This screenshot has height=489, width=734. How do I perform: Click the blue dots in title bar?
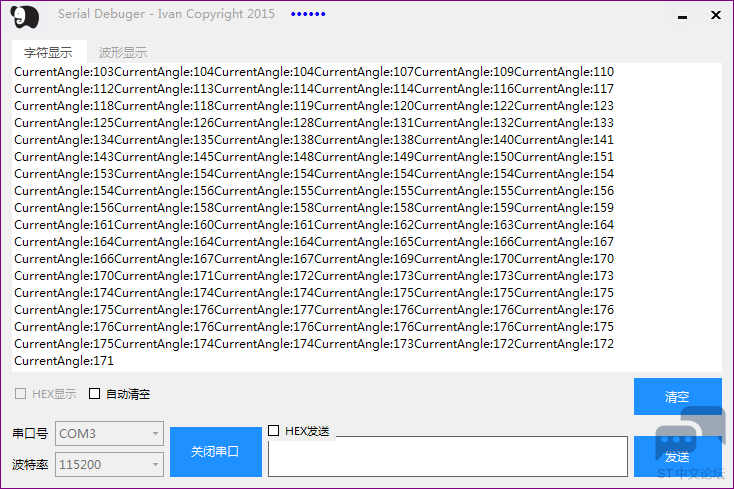(308, 14)
